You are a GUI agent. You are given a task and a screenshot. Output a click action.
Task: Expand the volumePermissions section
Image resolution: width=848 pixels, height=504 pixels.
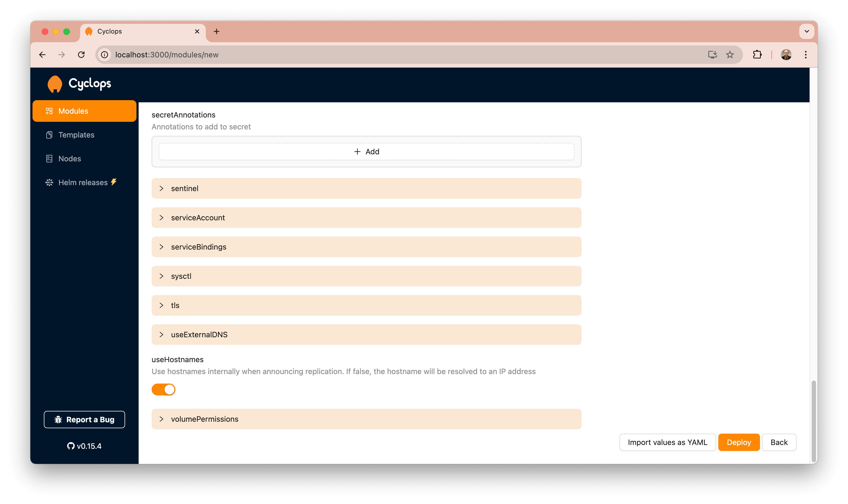click(162, 419)
